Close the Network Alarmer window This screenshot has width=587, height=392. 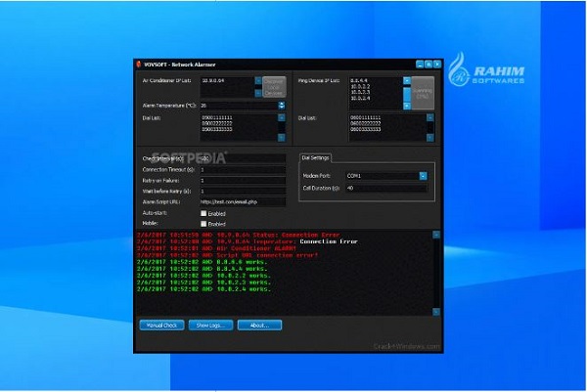pyautogui.click(x=437, y=65)
